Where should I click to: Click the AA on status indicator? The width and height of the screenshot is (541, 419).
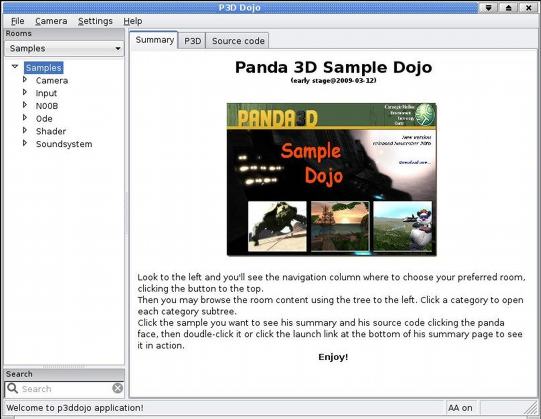(460, 408)
